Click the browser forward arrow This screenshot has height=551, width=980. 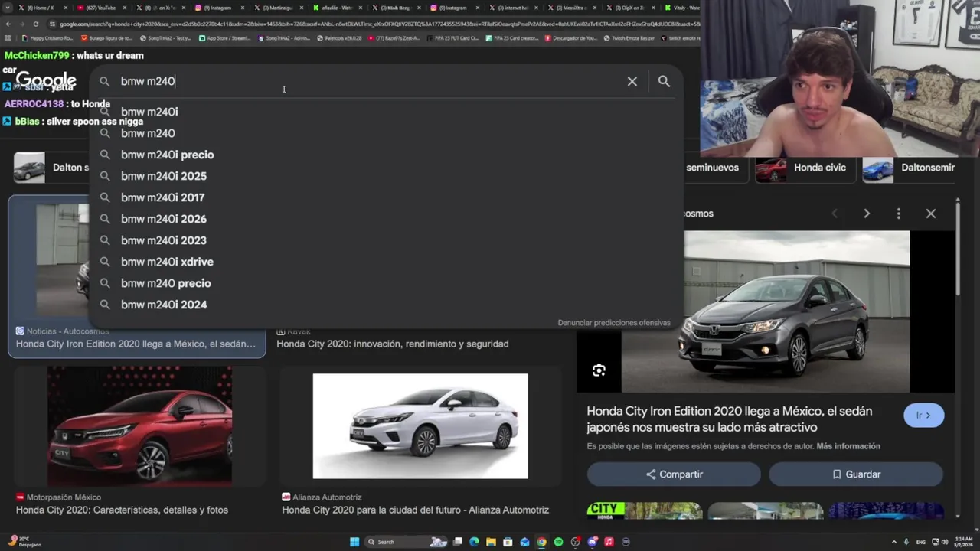(x=21, y=24)
